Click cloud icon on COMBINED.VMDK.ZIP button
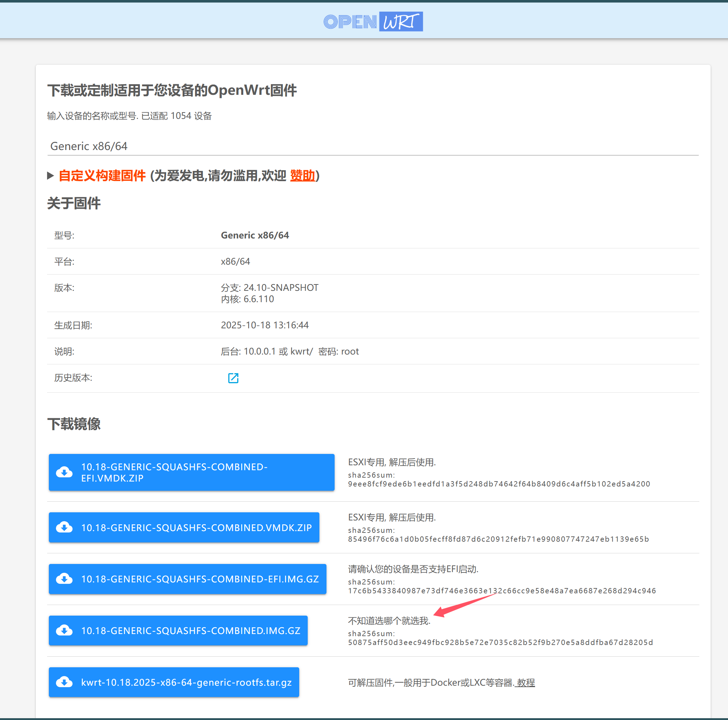The image size is (728, 720). [64, 528]
